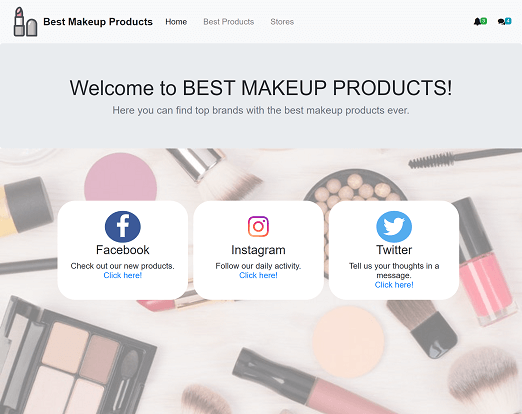Click the Instagram logo icon
522x414 pixels.
click(258, 227)
